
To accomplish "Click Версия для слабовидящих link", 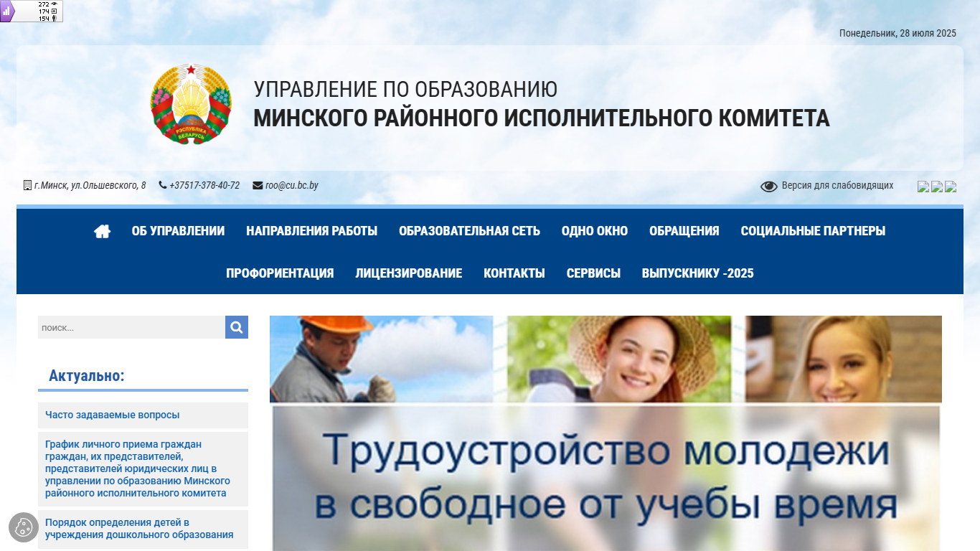I will [837, 185].
